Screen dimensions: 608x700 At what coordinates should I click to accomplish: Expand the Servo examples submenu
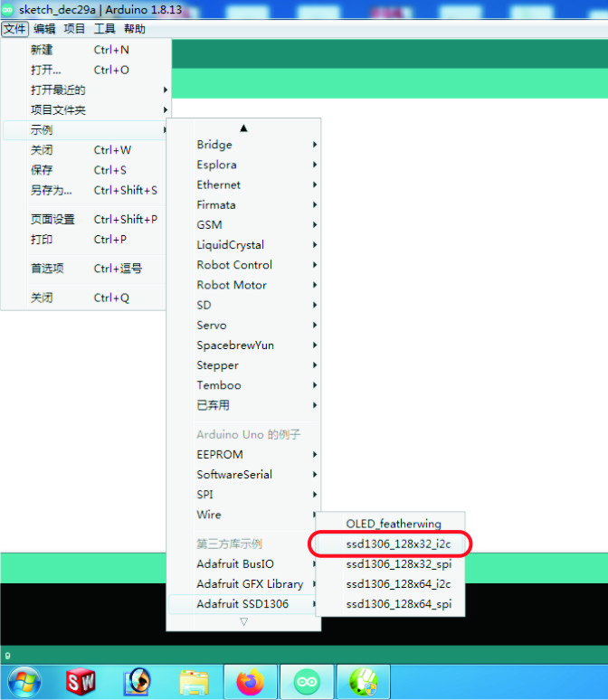point(212,326)
